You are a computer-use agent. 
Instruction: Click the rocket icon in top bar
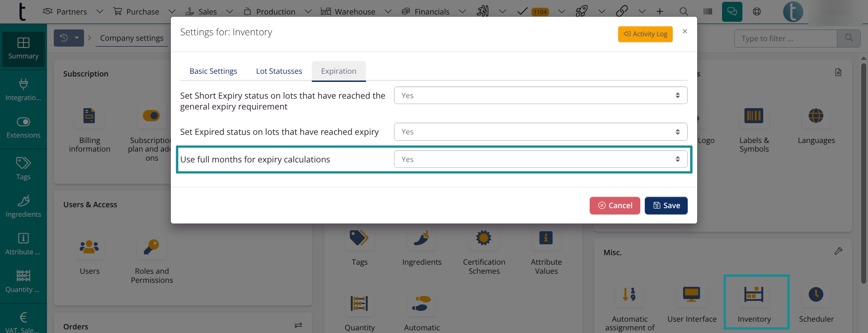(x=582, y=11)
